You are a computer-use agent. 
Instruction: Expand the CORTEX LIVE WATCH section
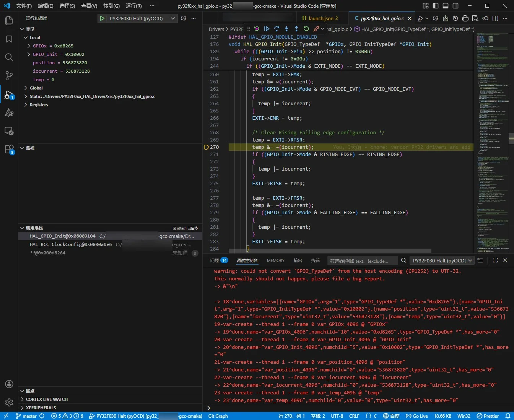(x=110, y=399)
